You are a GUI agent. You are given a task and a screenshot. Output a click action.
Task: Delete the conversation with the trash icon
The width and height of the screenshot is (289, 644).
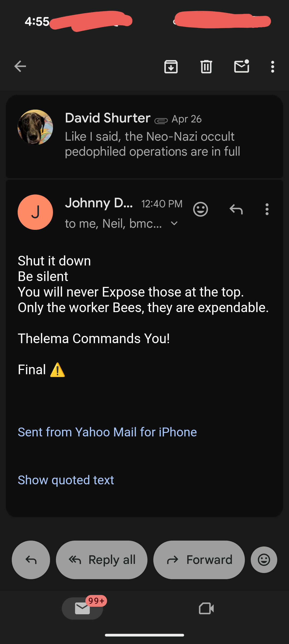tap(206, 66)
